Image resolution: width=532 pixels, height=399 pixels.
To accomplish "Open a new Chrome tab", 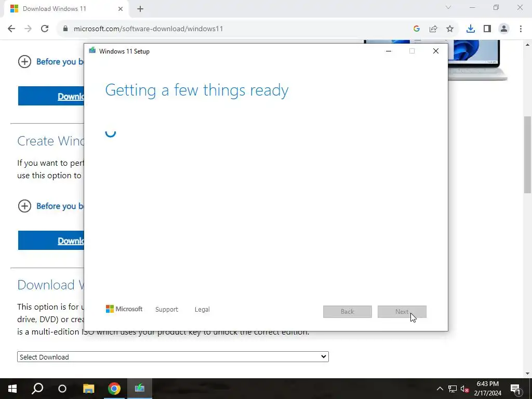I will pos(140,9).
